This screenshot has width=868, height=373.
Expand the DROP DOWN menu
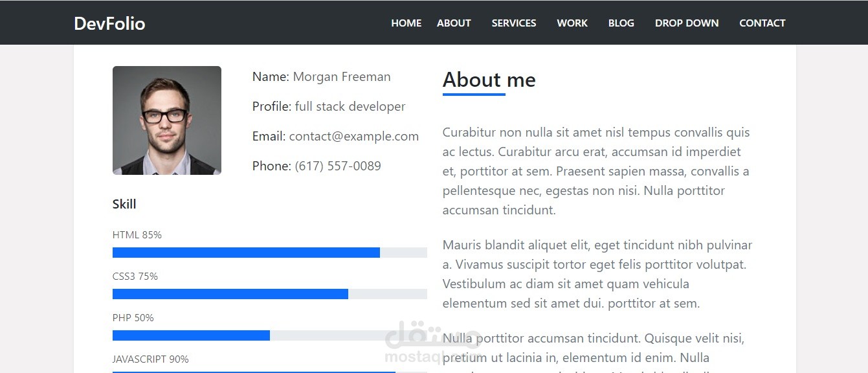687,23
